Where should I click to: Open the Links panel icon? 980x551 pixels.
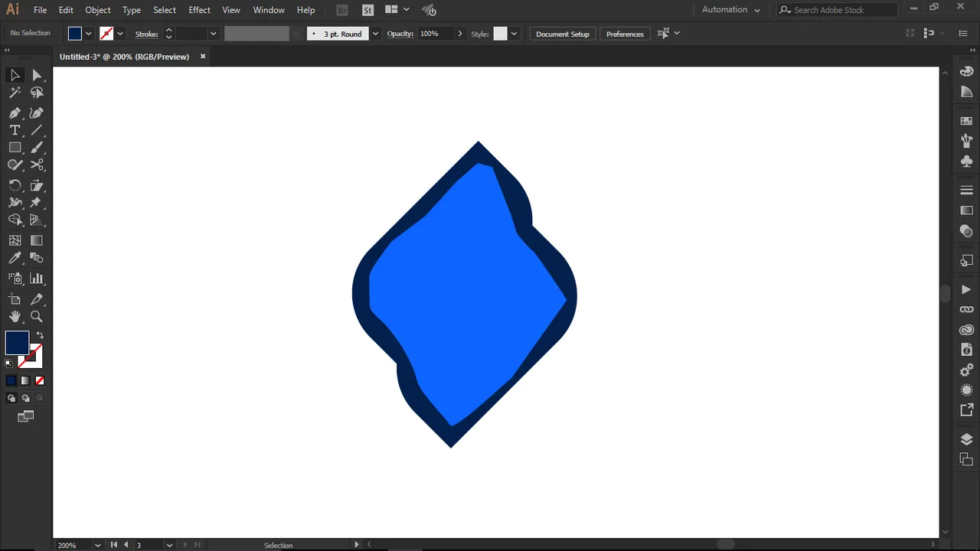click(966, 310)
